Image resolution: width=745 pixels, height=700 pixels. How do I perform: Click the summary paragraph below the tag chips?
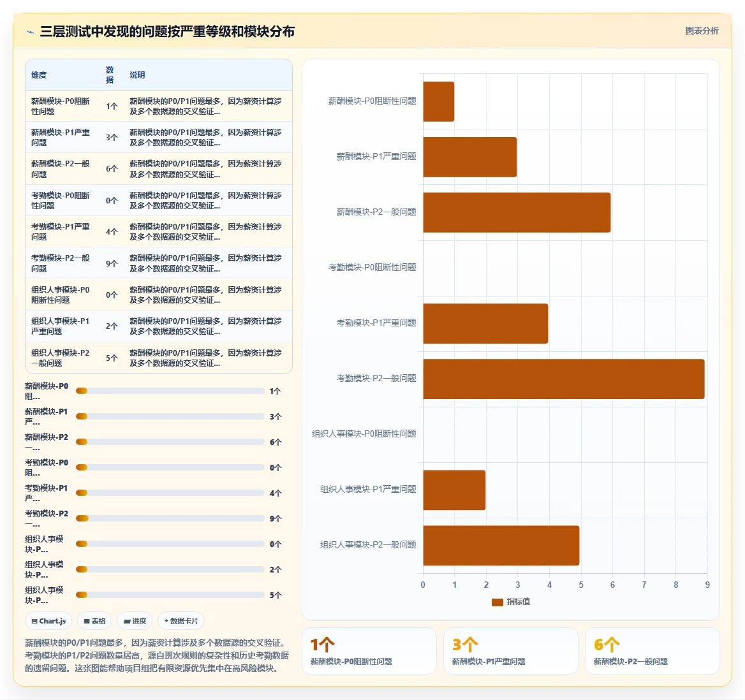pyautogui.click(x=158, y=655)
